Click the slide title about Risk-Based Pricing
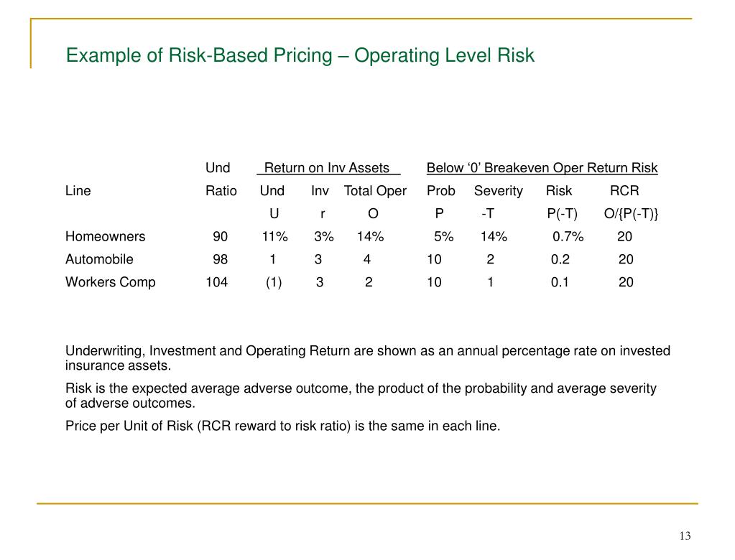Image resolution: width=735 pixels, height=560 pixels. pos(300,55)
